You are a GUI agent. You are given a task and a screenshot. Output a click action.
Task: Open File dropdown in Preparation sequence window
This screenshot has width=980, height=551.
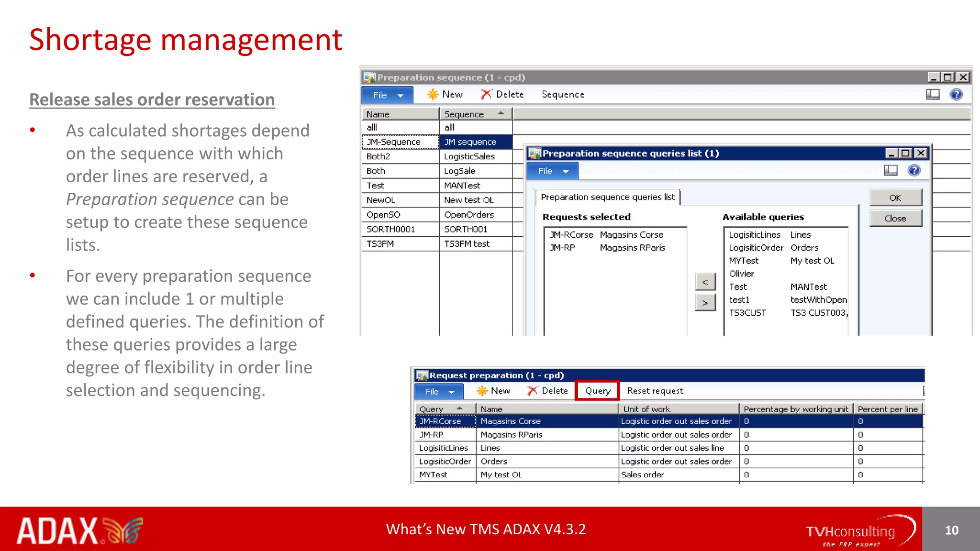[x=387, y=95]
